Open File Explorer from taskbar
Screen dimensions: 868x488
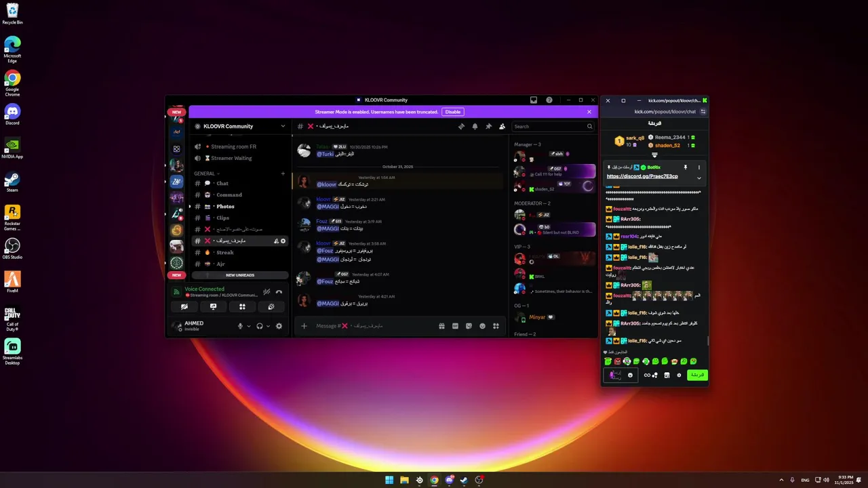pos(404,480)
